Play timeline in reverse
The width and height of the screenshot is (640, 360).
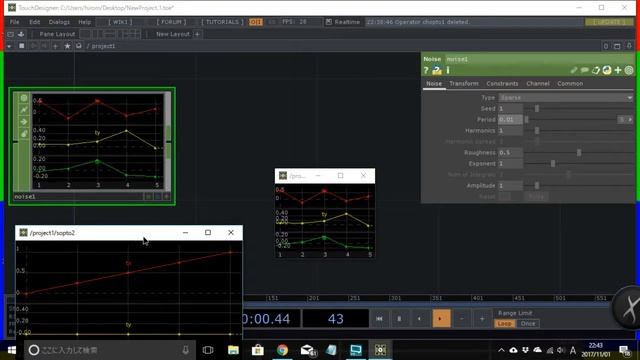point(420,318)
